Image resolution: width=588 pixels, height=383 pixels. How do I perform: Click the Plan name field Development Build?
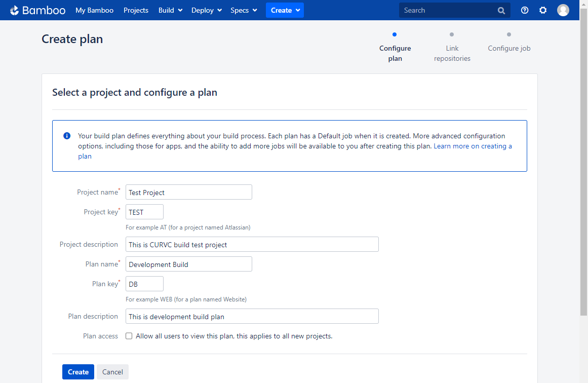(188, 264)
